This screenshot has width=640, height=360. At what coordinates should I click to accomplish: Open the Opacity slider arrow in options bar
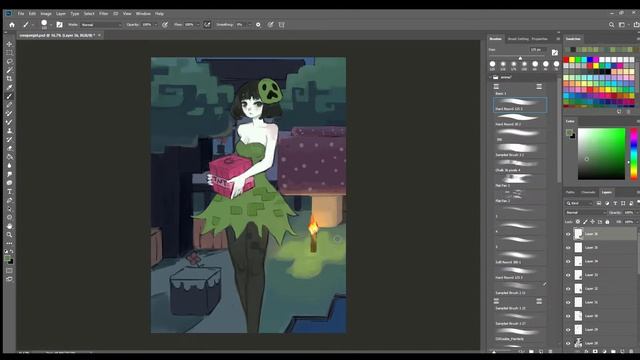pyautogui.click(x=156, y=25)
